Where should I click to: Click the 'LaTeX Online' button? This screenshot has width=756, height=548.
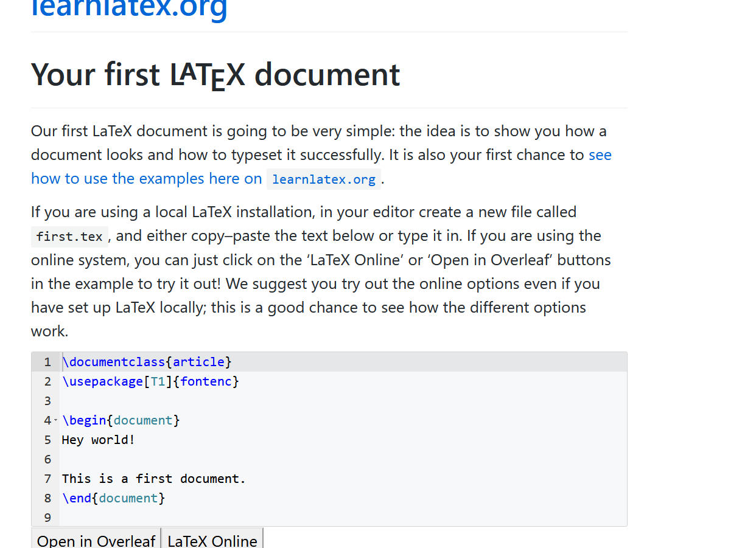click(212, 541)
